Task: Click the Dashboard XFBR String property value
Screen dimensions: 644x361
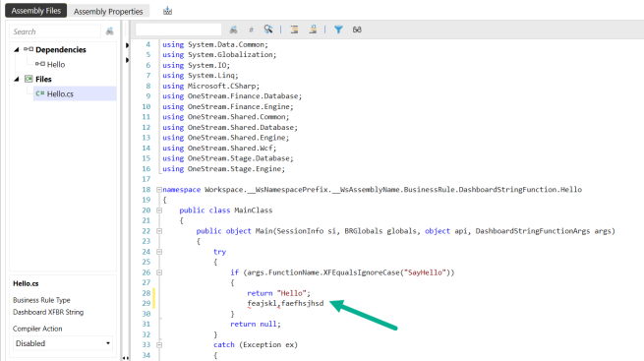Action: point(48,312)
